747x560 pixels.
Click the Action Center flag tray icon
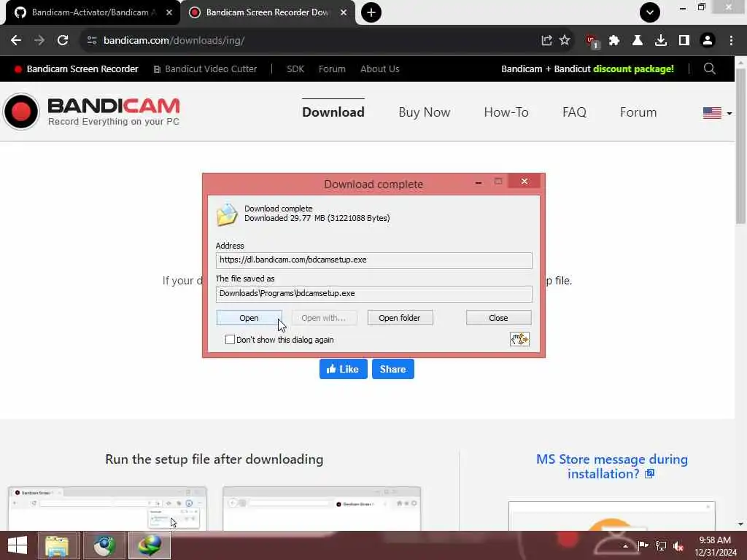(643, 545)
